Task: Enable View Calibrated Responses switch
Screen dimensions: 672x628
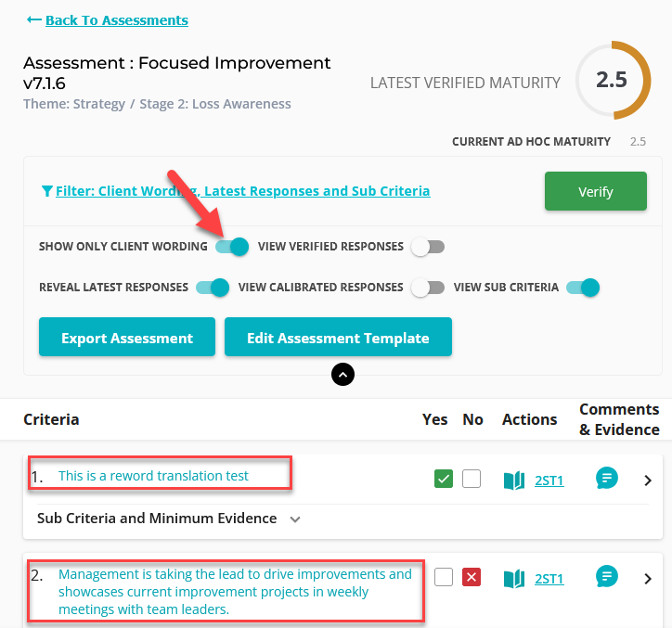Action: (x=428, y=288)
